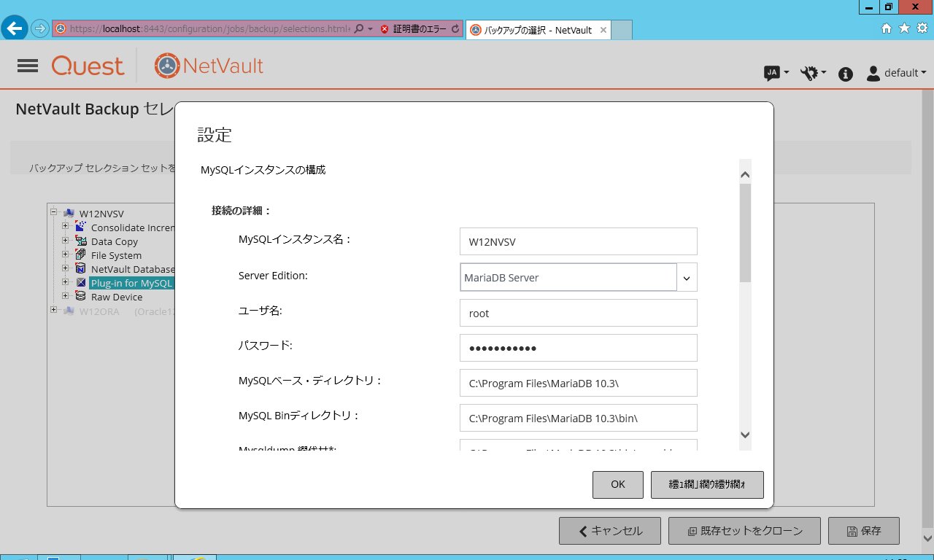Select the バックアップの選択 - NetVault tab
Screen dimensions: 934x560
(x=538, y=30)
